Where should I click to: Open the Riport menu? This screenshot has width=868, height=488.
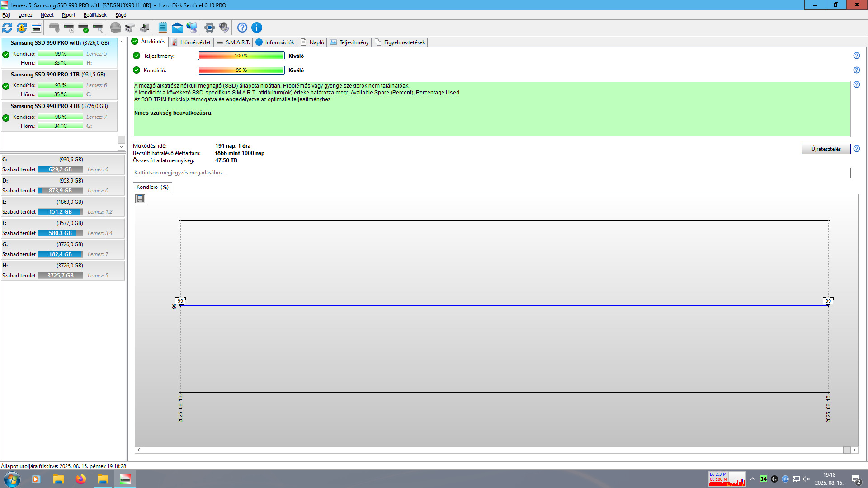click(68, 15)
